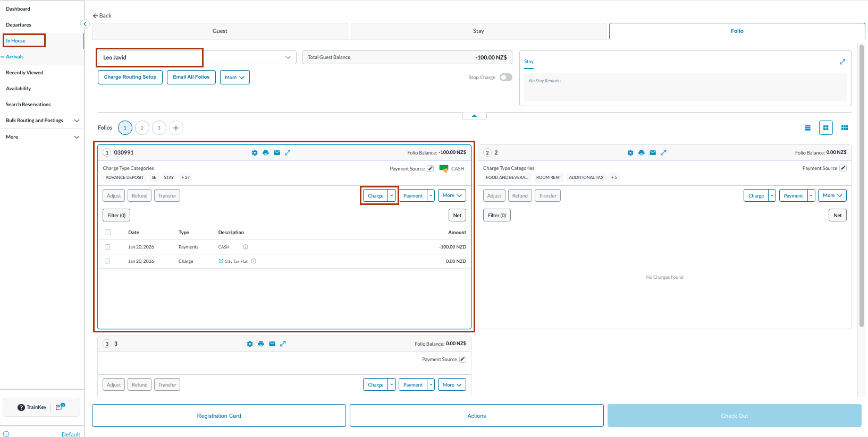The height and width of the screenshot is (437, 868).
Task: Expand folio 030991 to full view
Action: pos(288,153)
